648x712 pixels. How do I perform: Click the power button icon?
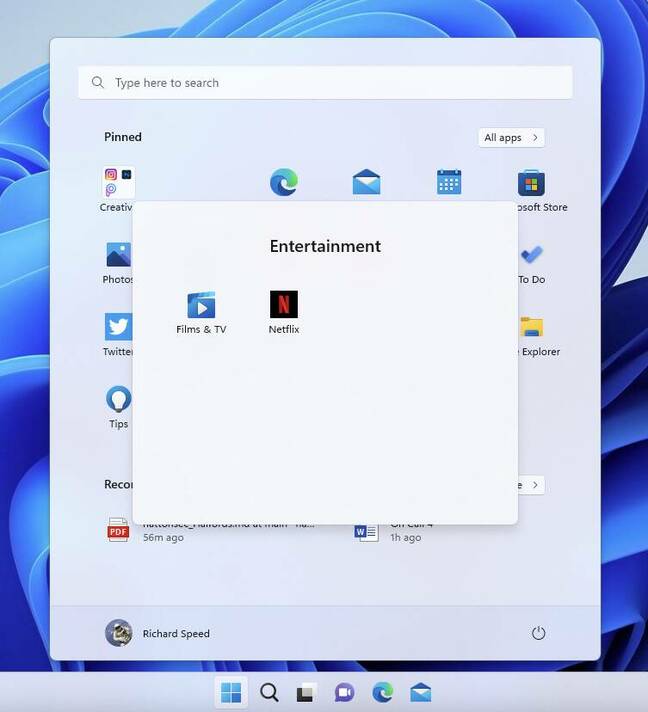click(x=539, y=633)
